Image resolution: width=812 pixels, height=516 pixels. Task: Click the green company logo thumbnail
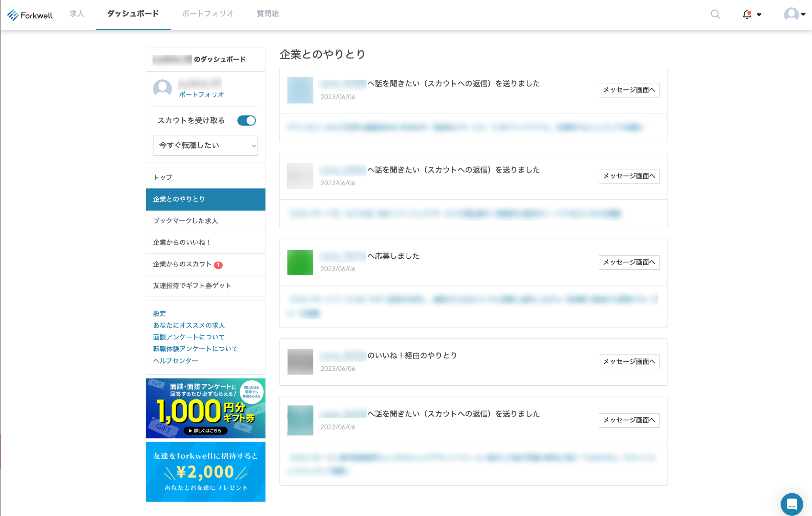click(x=300, y=263)
